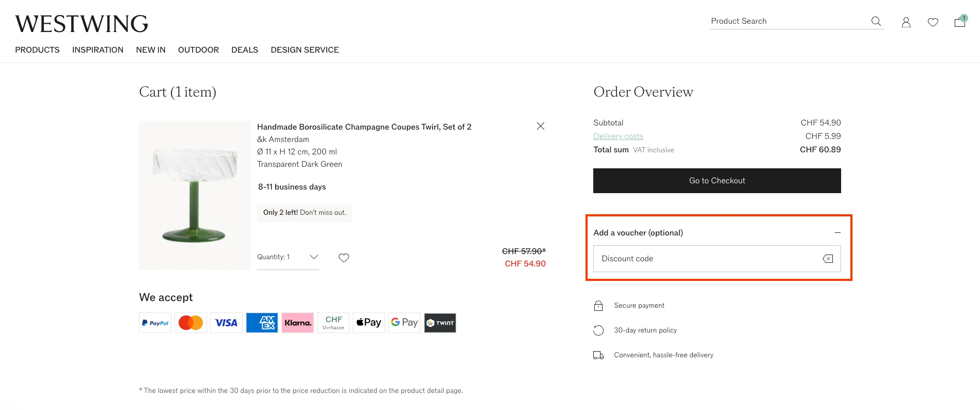Image resolution: width=980 pixels, height=410 pixels.
Task: Click the VISA payment icon
Action: tap(226, 323)
